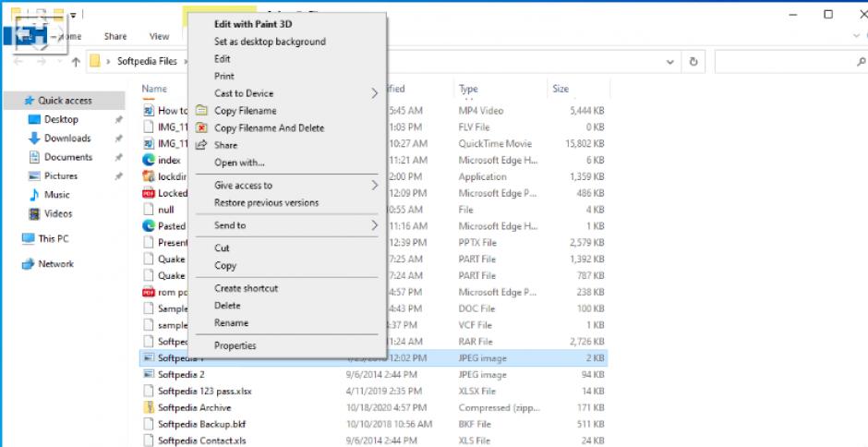Click the Forward navigation arrow

point(42,62)
